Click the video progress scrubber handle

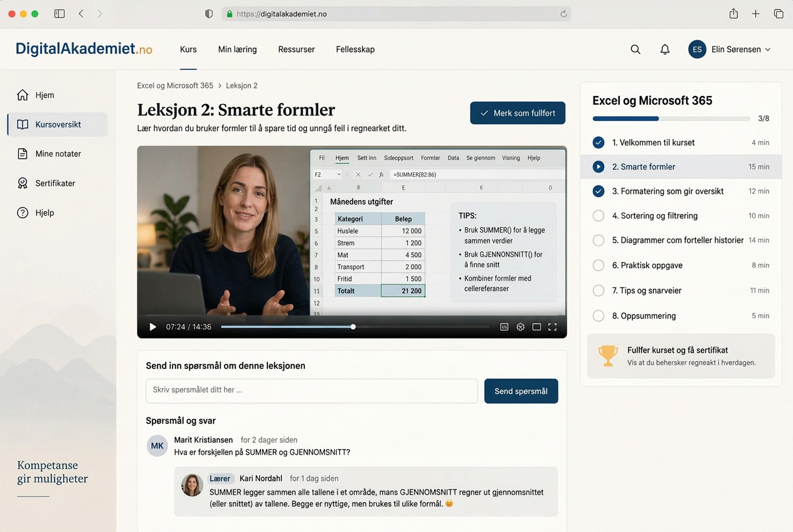[353, 327]
